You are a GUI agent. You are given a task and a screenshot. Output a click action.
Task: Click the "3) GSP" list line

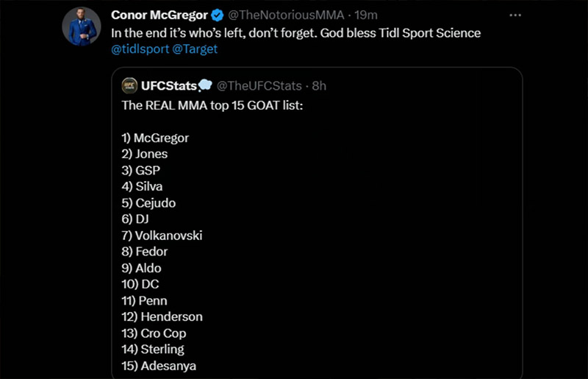coord(140,170)
